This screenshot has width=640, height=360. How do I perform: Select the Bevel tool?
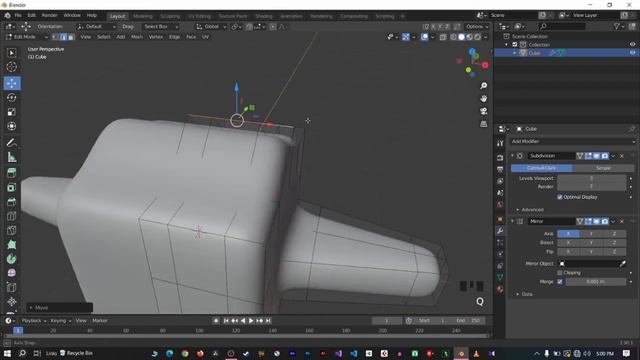12,202
